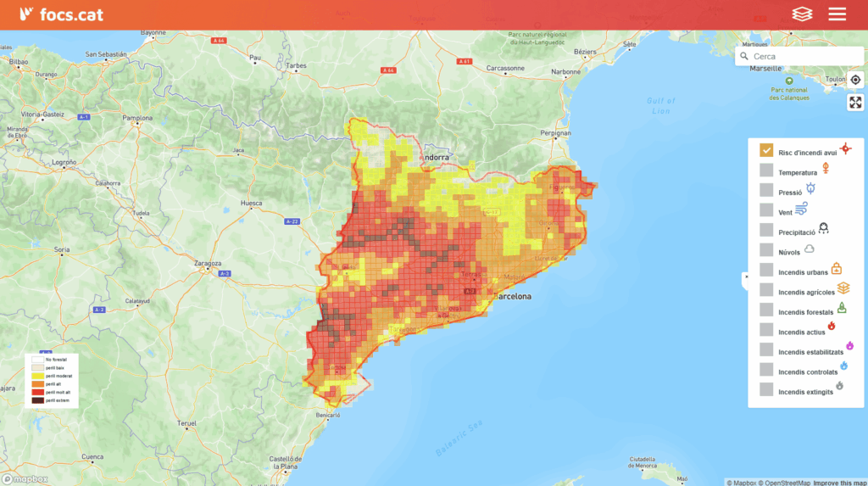Click the yellow perill moderat swatch
The image size is (868, 486).
[x=37, y=376]
